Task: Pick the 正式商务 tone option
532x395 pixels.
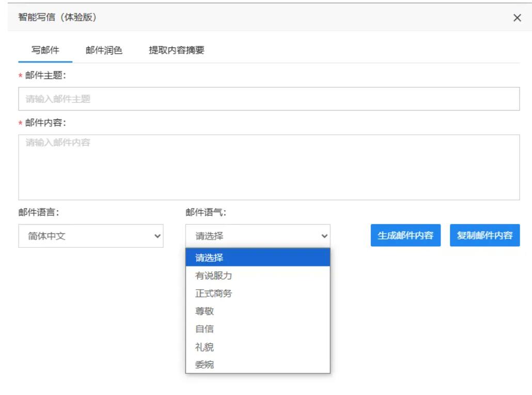Action: [257, 293]
